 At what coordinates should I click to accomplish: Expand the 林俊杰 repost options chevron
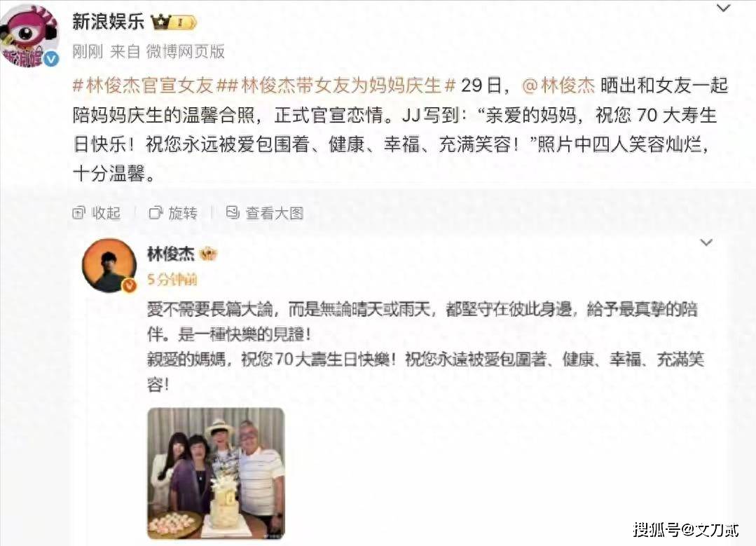click(706, 243)
